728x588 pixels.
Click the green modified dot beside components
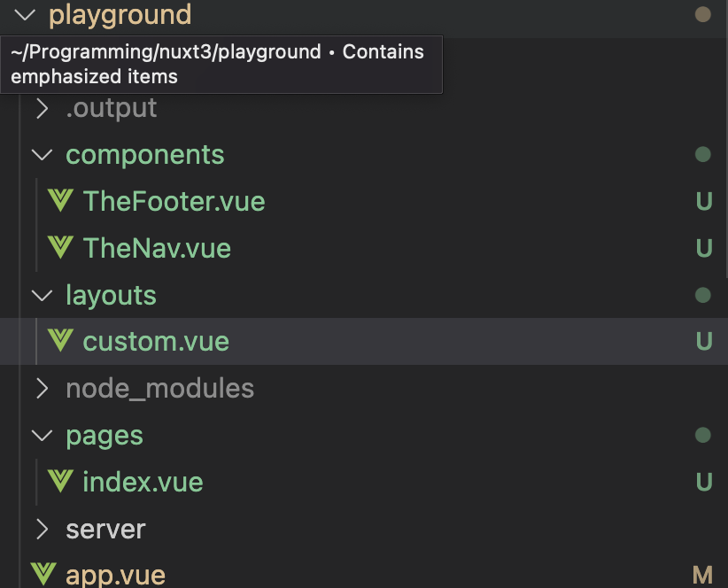tap(702, 154)
